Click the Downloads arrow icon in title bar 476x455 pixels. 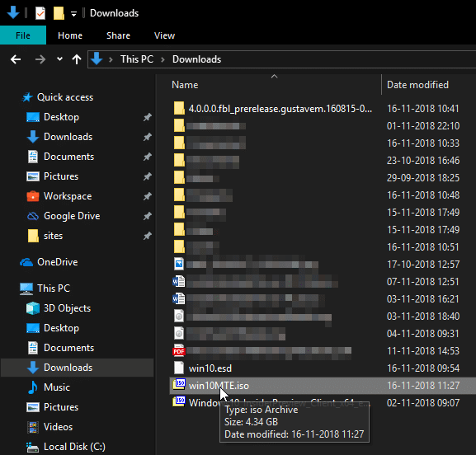click(13, 13)
